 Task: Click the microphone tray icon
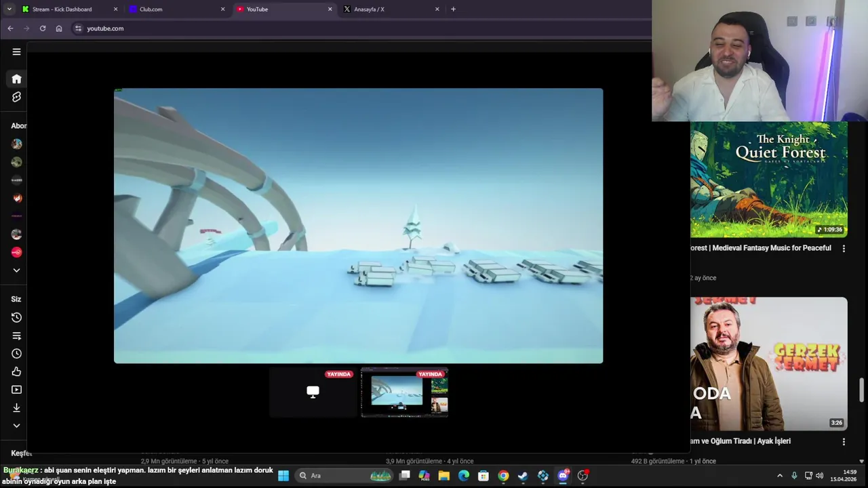(x=794, y=476)
